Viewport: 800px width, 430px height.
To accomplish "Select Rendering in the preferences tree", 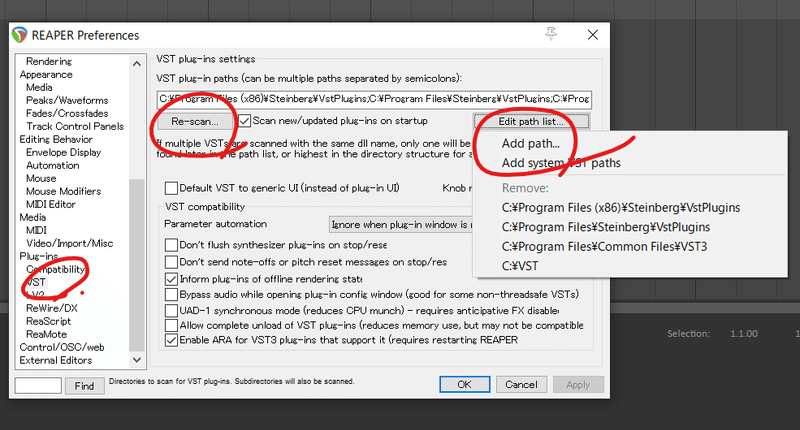I will click(49, 61).
